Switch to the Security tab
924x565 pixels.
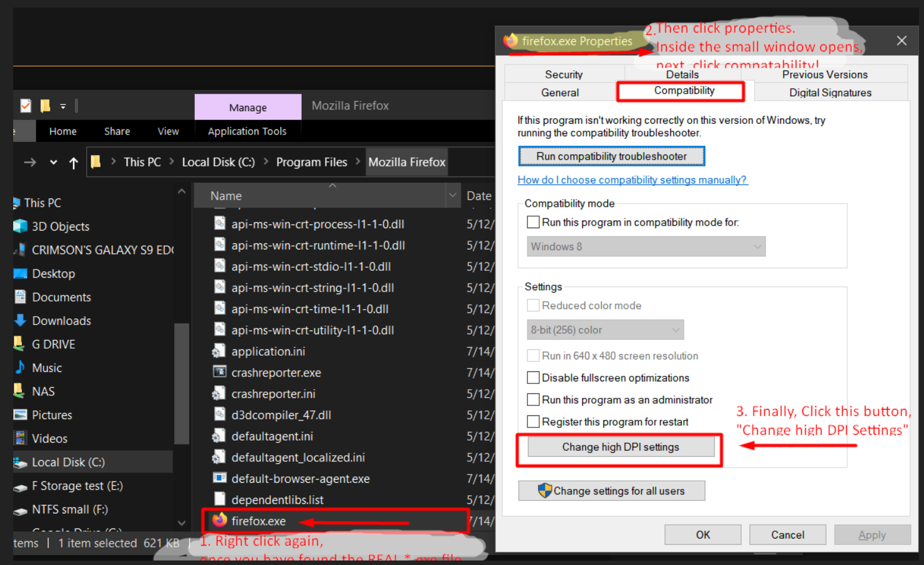563,74
